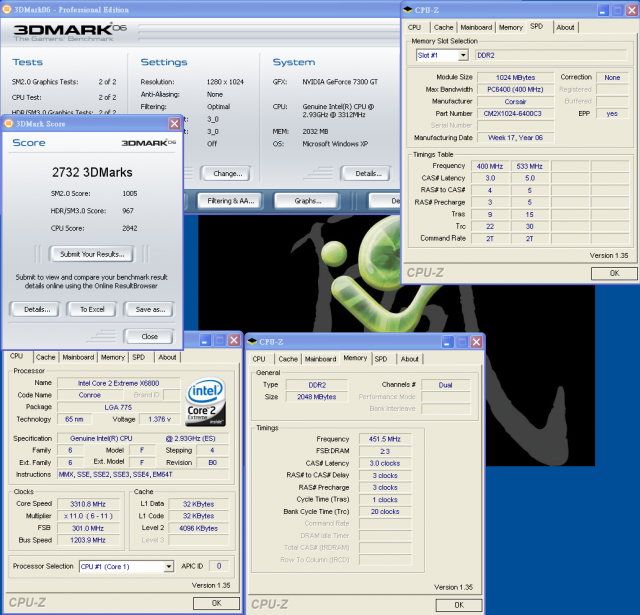Click the FSB value 301.0 MHz
Screen dimensions: 640x615
88,528
